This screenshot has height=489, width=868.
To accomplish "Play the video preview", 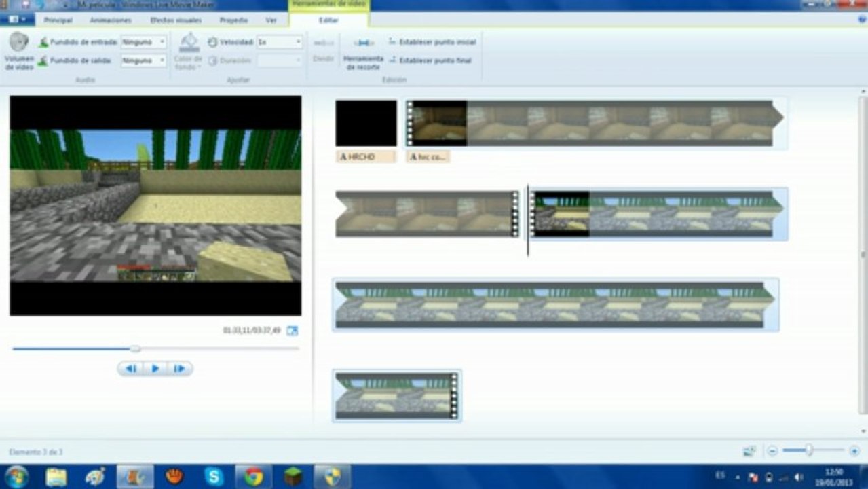I will tap(155, 369).
